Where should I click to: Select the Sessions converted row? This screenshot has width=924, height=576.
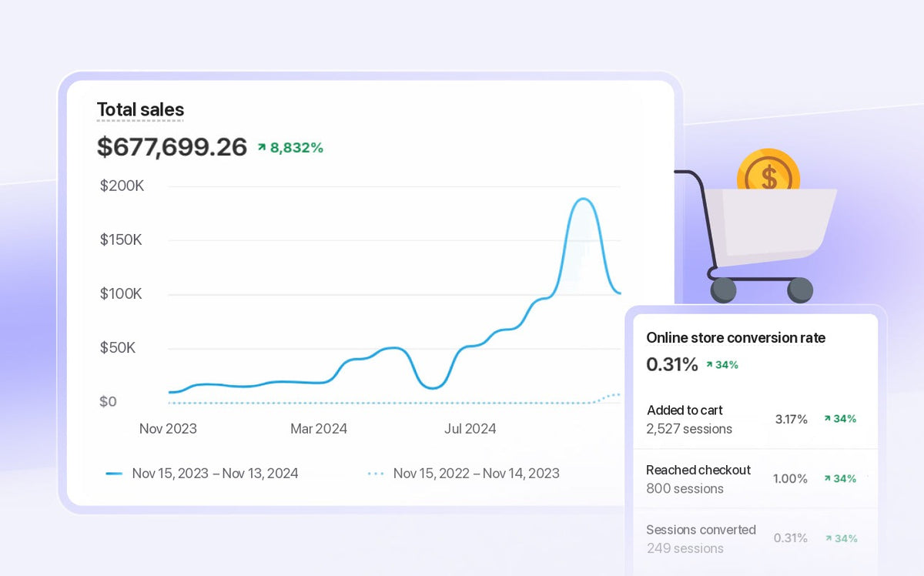click(755, 539)
